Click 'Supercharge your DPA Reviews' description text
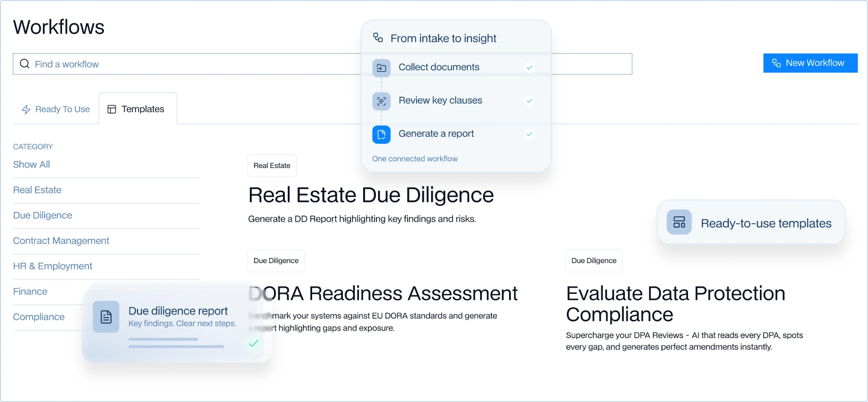 (684, 341)
